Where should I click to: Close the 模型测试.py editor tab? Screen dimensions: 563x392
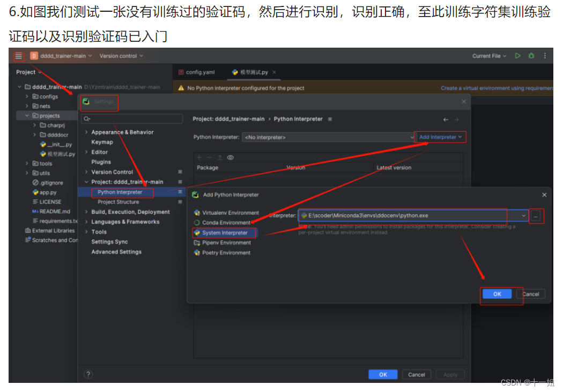click(275, 72)
